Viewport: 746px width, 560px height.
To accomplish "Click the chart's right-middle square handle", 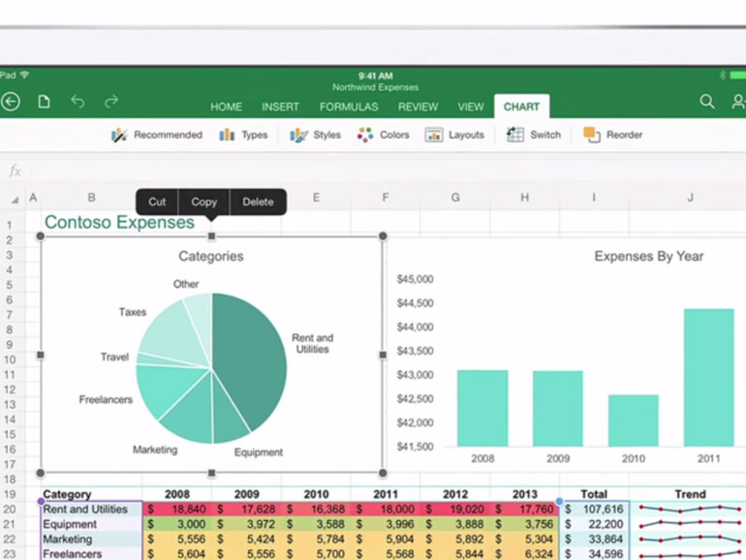I will pyautogui.click(x=383, y=355).
